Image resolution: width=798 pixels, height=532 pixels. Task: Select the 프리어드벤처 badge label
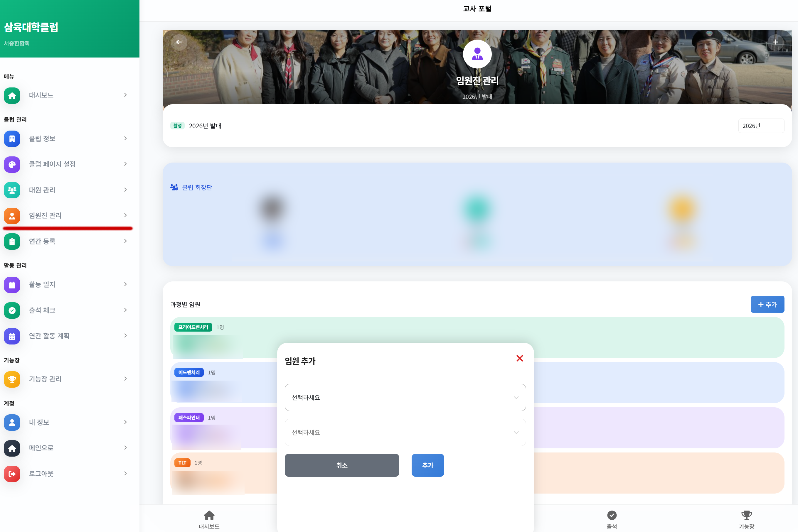[193, 327]
